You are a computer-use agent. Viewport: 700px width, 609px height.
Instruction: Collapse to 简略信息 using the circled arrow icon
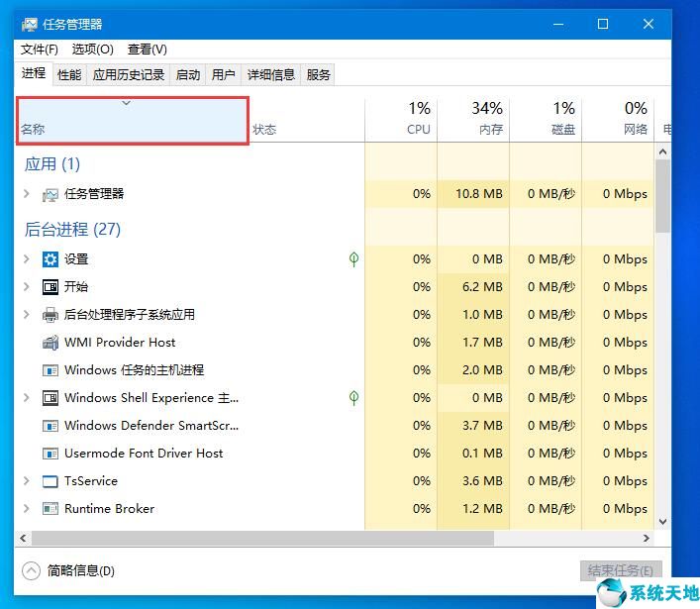click(32, 570)
